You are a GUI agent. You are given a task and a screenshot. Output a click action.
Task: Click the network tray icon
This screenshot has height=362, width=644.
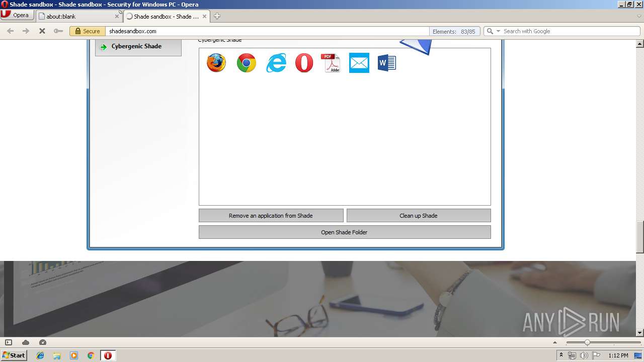[x=572, y=355]
